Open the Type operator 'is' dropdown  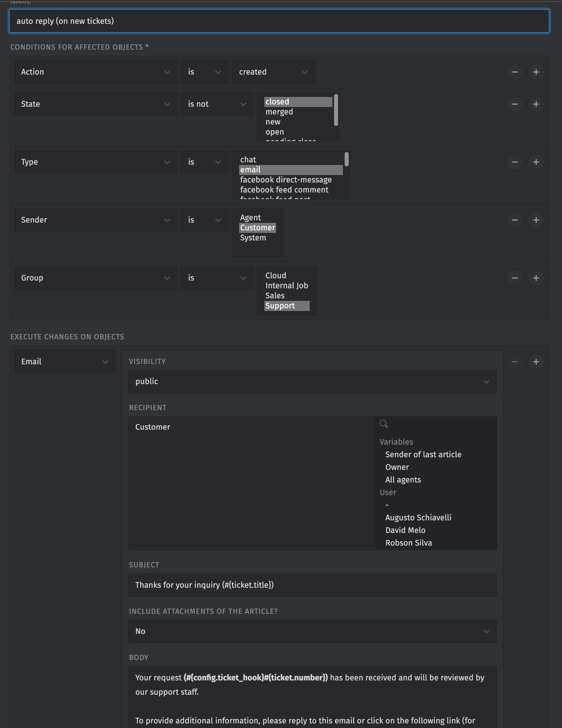click(x=204, y=162)
